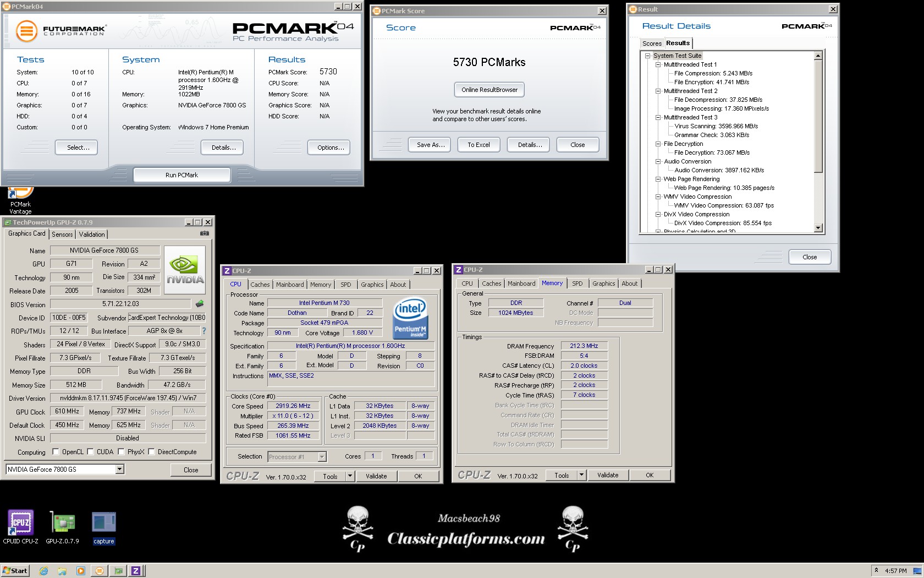Collapse the File Decryption tree node

click(658, 144)
